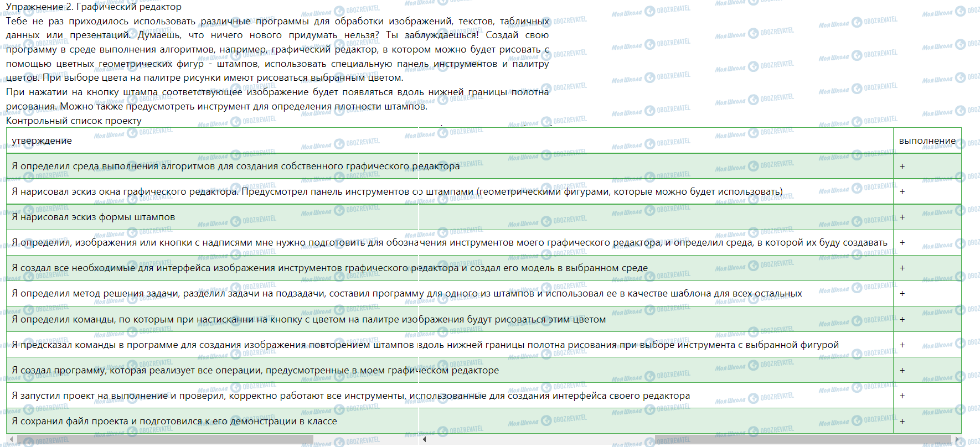Click paragraph line starting 'При нажатии на кнопку штампа'

277,92
